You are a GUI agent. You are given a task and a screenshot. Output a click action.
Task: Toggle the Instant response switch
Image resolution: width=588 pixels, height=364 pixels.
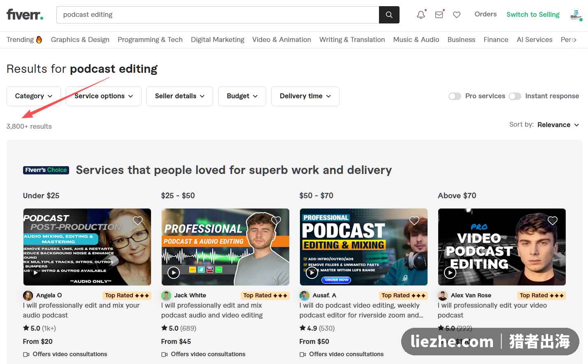click(x=515, y=96)
